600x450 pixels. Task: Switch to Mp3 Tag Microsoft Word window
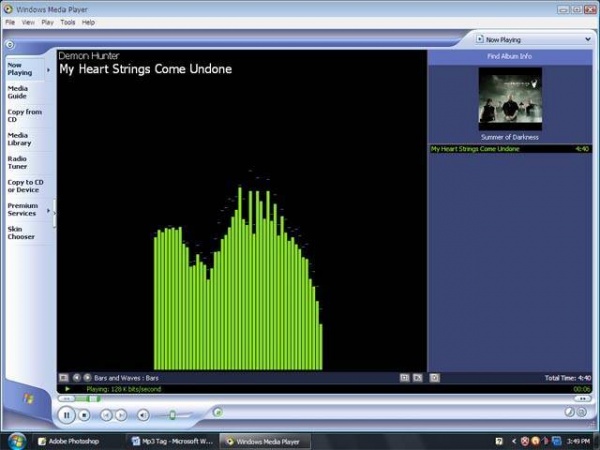172,441
